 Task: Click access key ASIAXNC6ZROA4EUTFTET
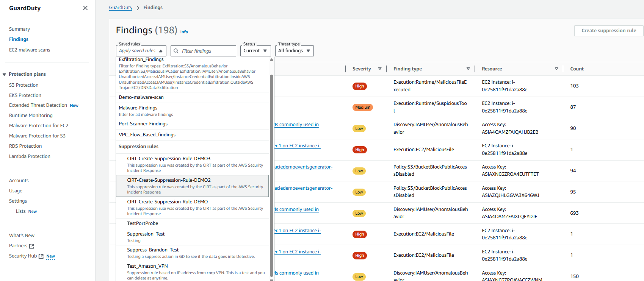click(510, 174)
